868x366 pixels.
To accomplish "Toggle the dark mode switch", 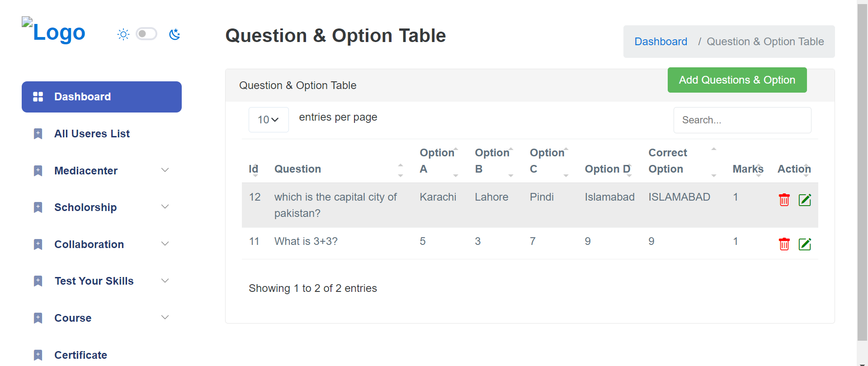I will (146, 34).
